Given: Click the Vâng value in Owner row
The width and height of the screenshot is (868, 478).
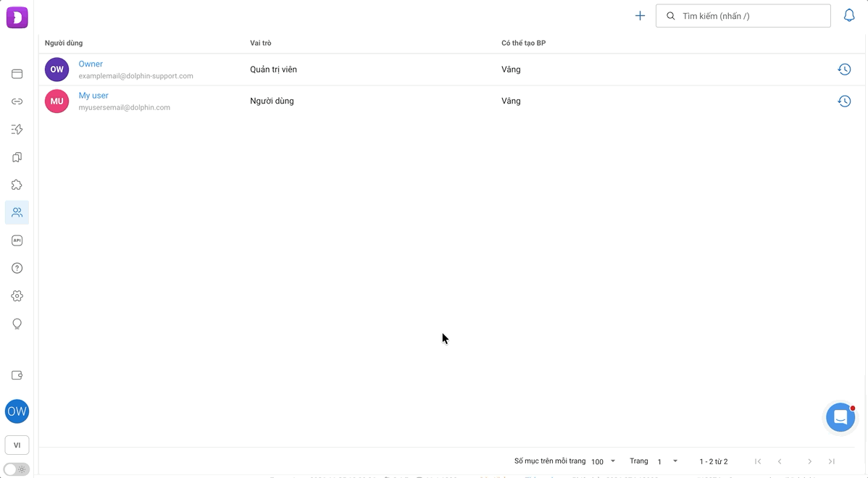Looking at the screenshot, I should coord(511,70).
